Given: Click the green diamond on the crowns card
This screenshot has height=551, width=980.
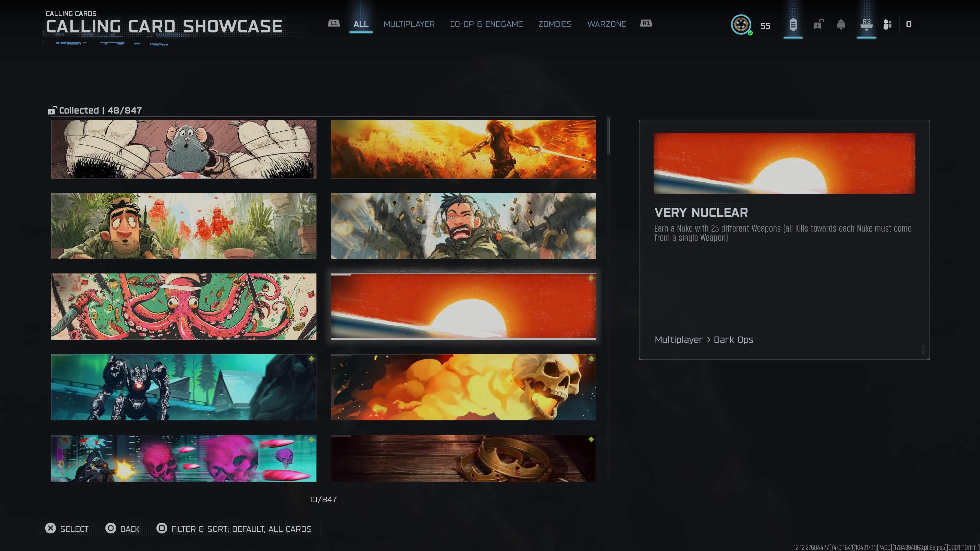Looking at the screenshot, I should tap(591, 439).
